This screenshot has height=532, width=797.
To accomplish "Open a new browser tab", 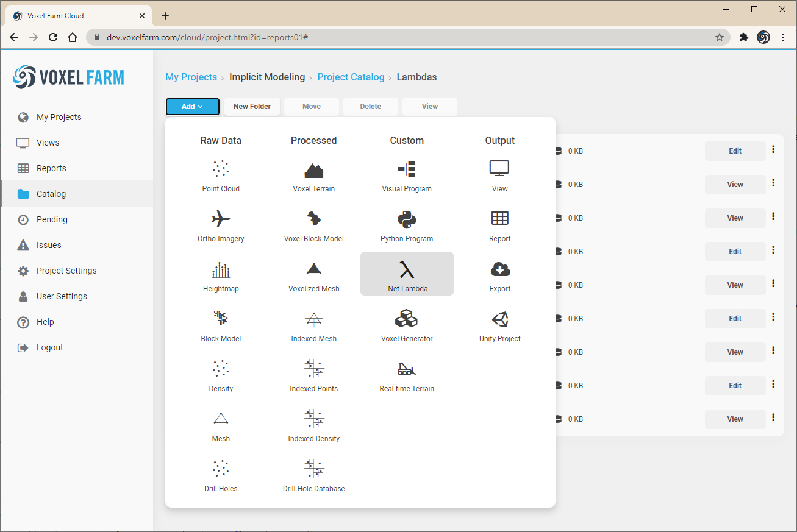I will coord(165,16).
